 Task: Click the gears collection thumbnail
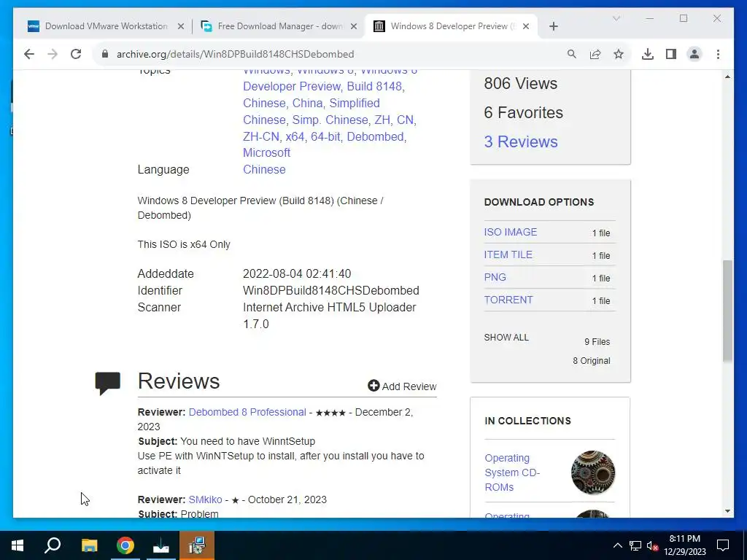(x=593, y=472)
